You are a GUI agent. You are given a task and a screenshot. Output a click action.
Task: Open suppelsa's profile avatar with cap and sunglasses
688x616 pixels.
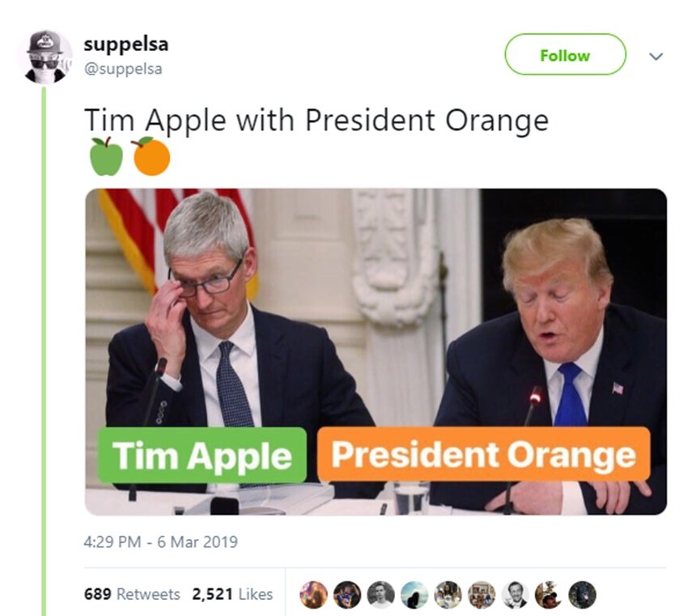[47, 57]
